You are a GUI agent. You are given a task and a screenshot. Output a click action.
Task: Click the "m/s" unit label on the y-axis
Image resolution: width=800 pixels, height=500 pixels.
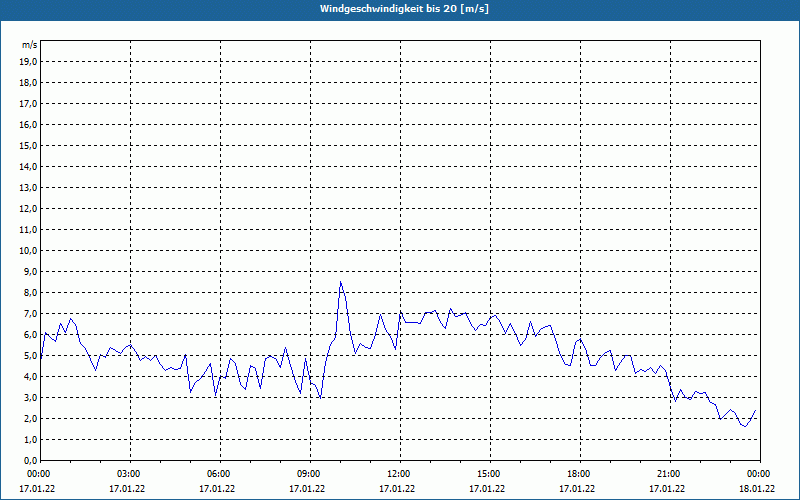30,45
